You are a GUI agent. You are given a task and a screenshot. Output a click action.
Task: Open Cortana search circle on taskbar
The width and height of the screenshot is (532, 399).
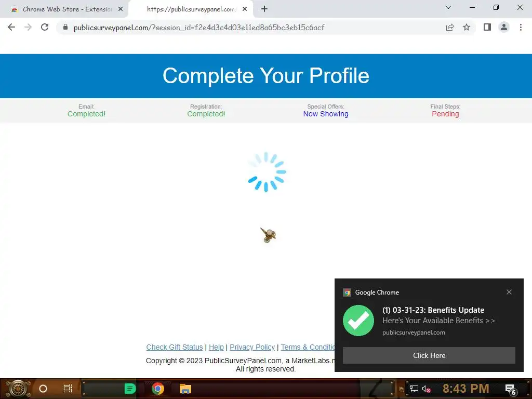(43, 389)
